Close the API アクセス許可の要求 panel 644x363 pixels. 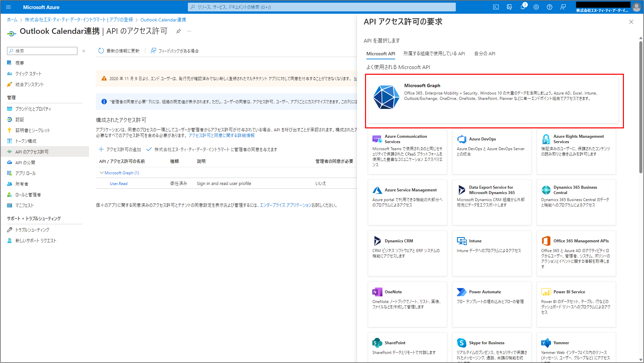click(631, 22)
